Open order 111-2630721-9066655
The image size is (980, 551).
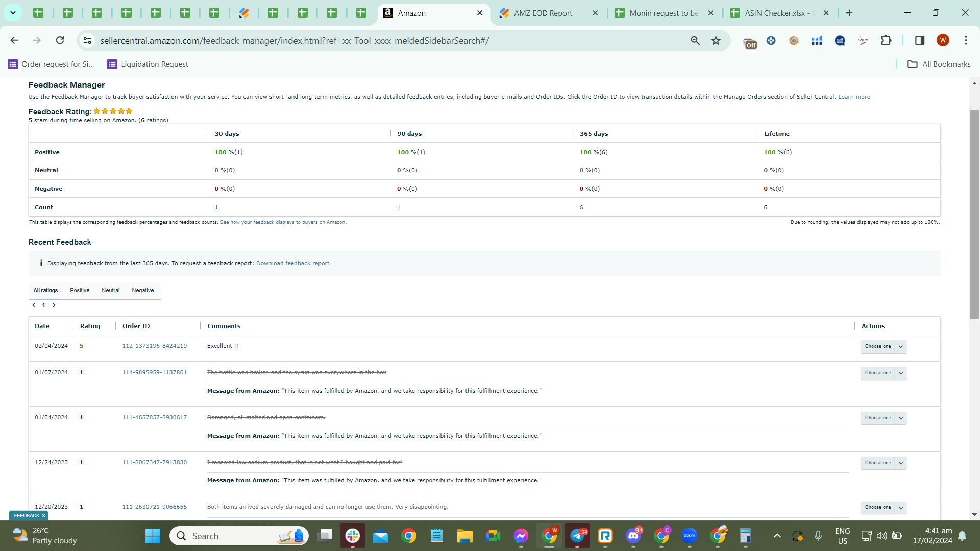pyautogui.click(x=154, y=507)
